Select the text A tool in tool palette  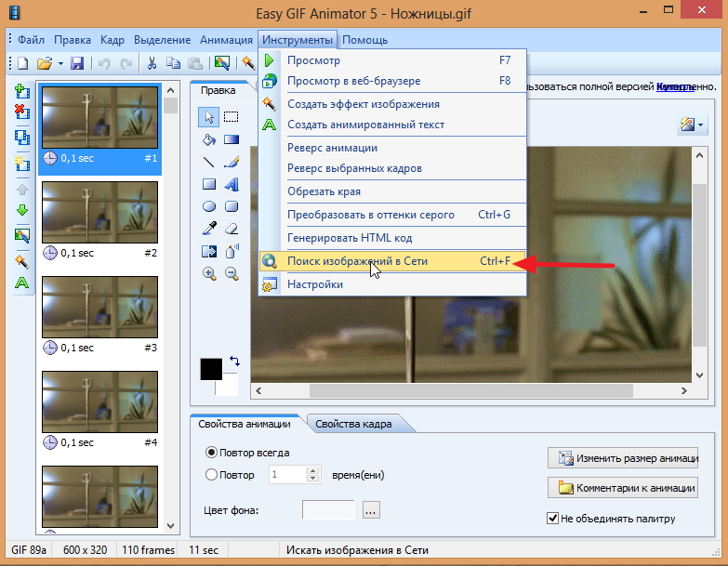click(232, 184)
